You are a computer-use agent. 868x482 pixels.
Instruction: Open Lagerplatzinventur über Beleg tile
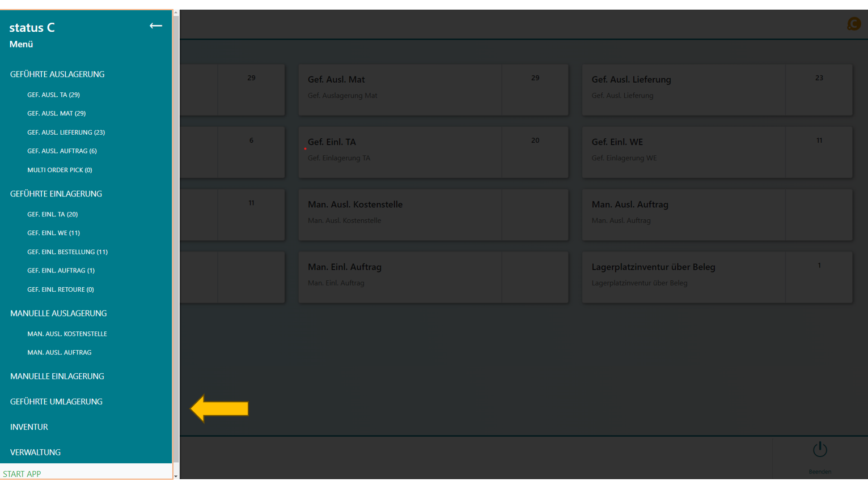(x=683, y=277)
